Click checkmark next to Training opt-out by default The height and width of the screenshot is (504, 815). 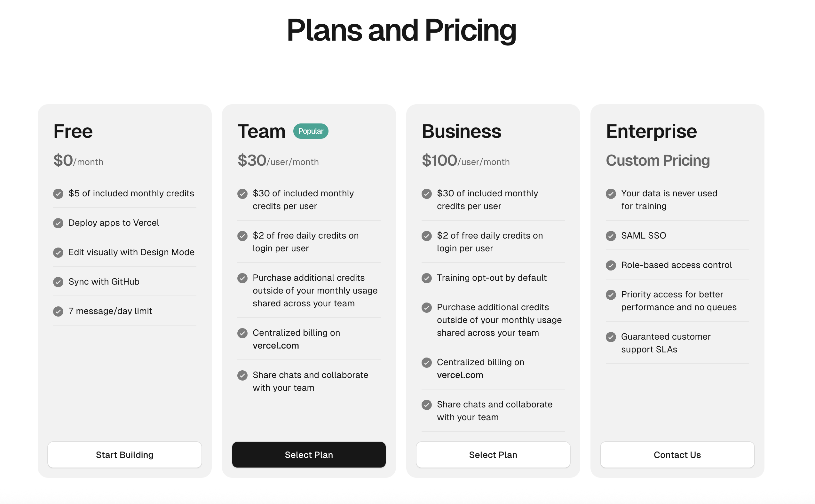426,278
